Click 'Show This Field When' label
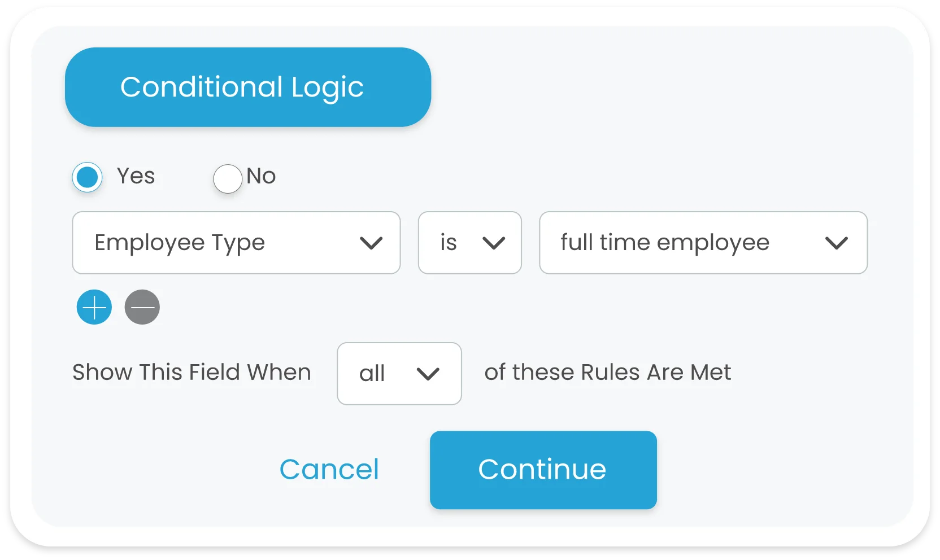Image resolution: width=940 pixels, height=560 pixels. [x=192, y=372]
